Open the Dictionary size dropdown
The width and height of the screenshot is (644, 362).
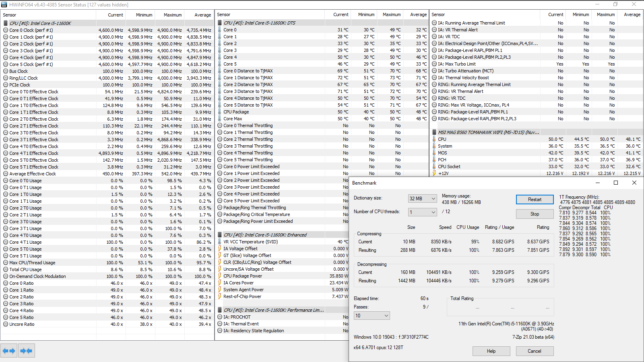click(x=423, y=198)
